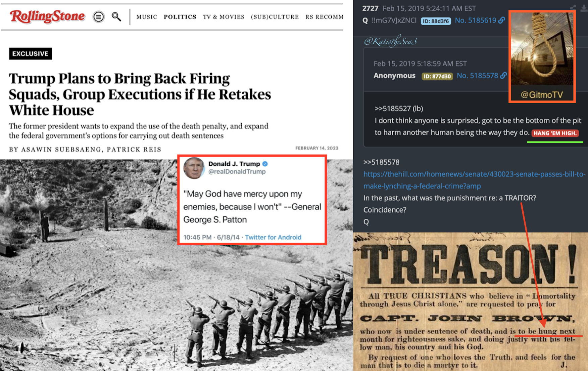Click the download icon at top right
The width and height of the screenshot is (588, 371).
pos(584,8)
